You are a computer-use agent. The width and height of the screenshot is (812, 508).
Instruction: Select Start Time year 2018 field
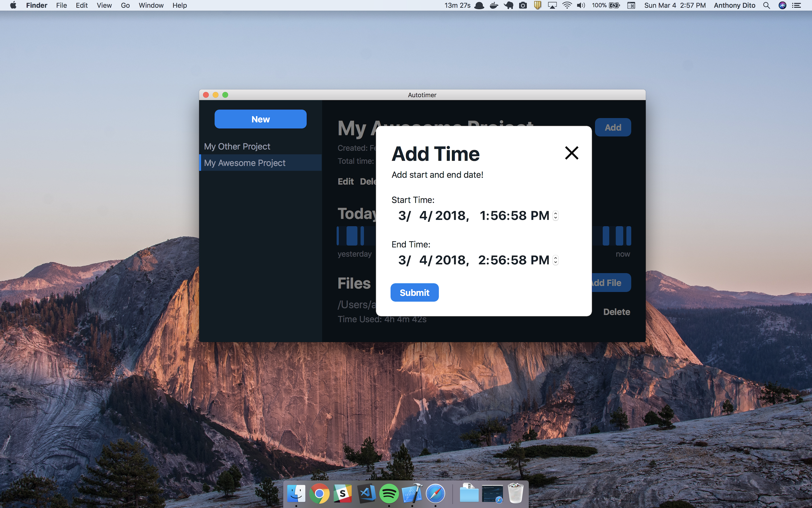pyautogui.click(x=450, y=216)
